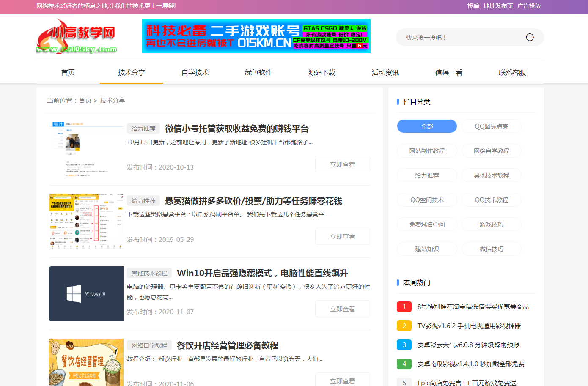588x386 pixels.
Task: Filter by QQ图标点亮 category
Action: [x=491, y=126]
